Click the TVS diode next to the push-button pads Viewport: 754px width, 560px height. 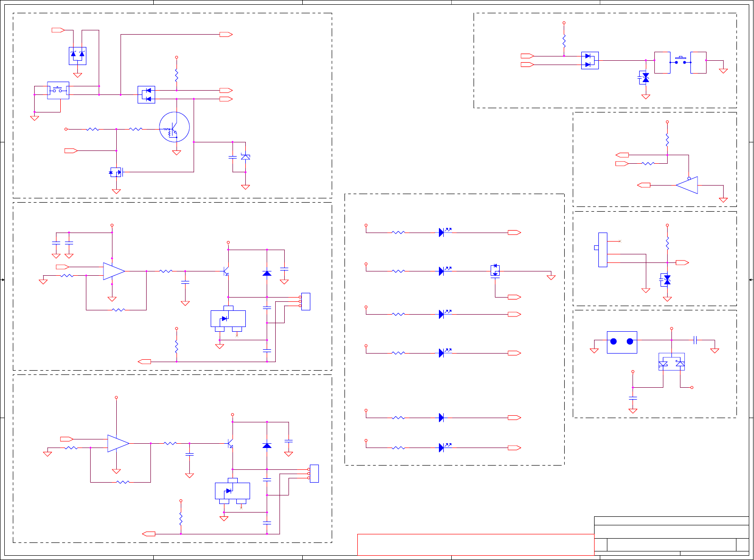(x=644, y=77)
